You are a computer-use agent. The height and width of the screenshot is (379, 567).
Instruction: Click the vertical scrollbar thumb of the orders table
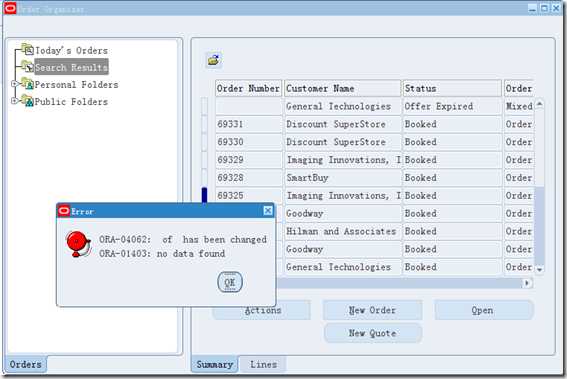coord(539,226)
